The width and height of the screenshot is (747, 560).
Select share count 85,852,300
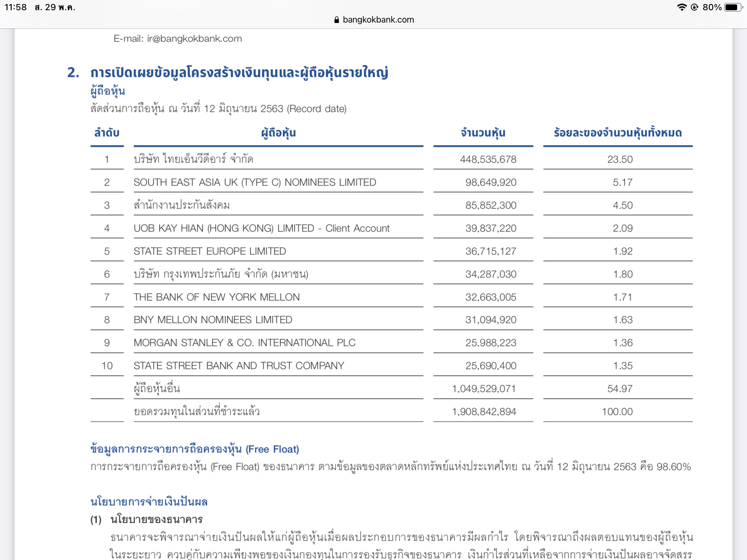pyautogui.click(x=491, y=205)
